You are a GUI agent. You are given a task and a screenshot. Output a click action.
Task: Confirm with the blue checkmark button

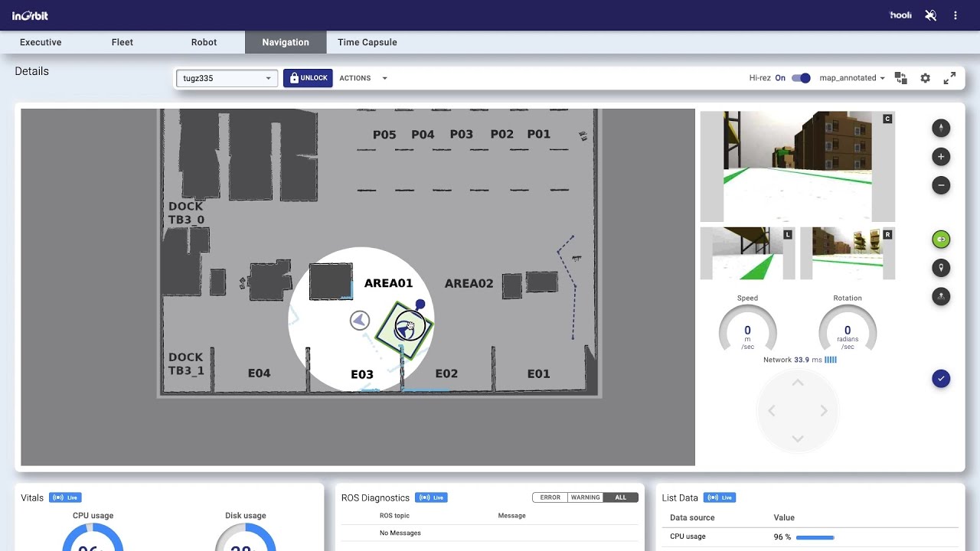[x=941, y=379]
